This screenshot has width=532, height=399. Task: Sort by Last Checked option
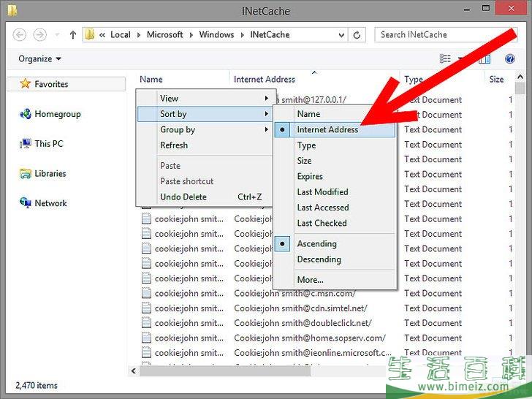[x=335, y=224]
